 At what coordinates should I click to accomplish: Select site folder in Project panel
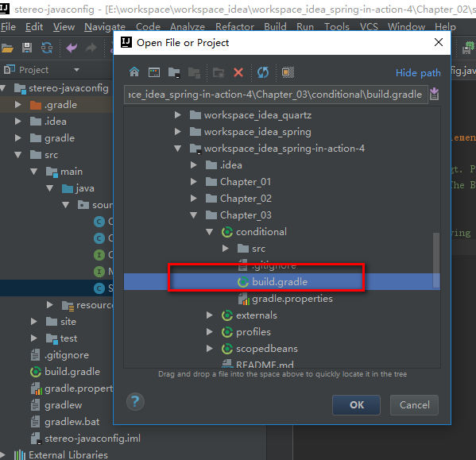(x=68, y=322)
